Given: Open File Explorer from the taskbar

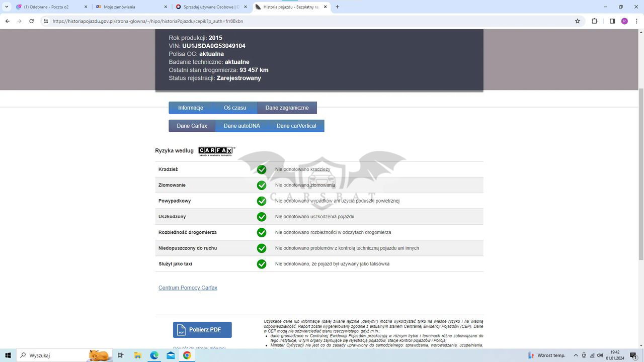Looking at the screenshot, I should (137, 355).
